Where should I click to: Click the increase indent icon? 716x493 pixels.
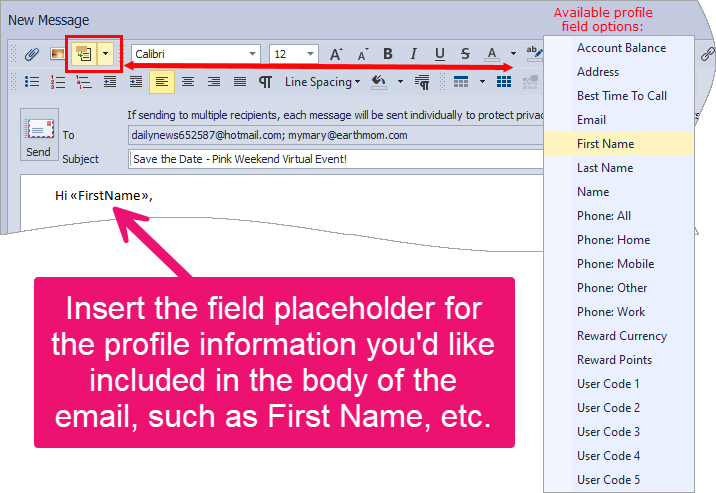[x=136, y=82]
